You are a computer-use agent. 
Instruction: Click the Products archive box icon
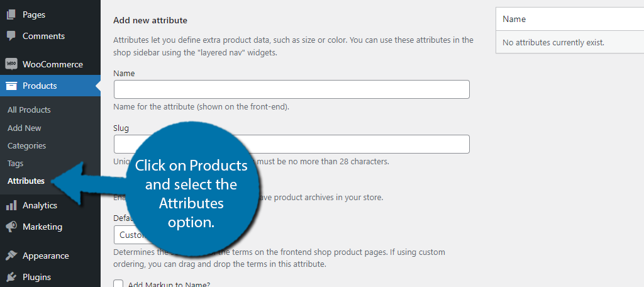11,86
